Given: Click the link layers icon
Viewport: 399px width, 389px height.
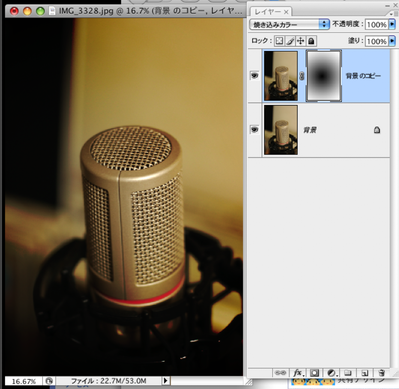Looking at the screenshot, I should [x=280, y=373].
